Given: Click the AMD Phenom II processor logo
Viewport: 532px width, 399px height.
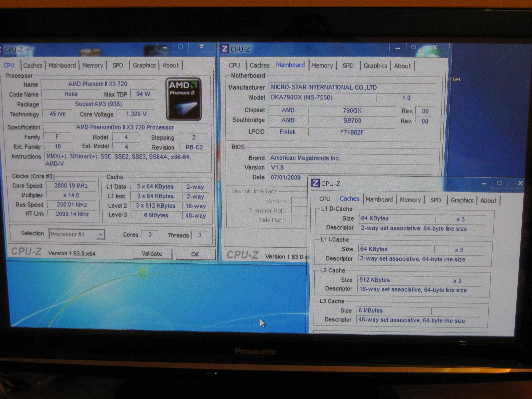Looking at the screenshot, I should click(183, 99).
